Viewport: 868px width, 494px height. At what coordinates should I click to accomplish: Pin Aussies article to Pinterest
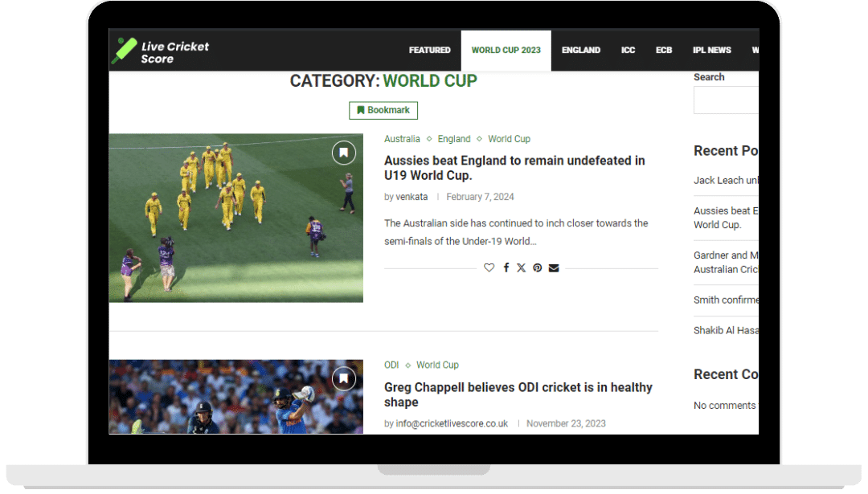click(x=537, y=267)
